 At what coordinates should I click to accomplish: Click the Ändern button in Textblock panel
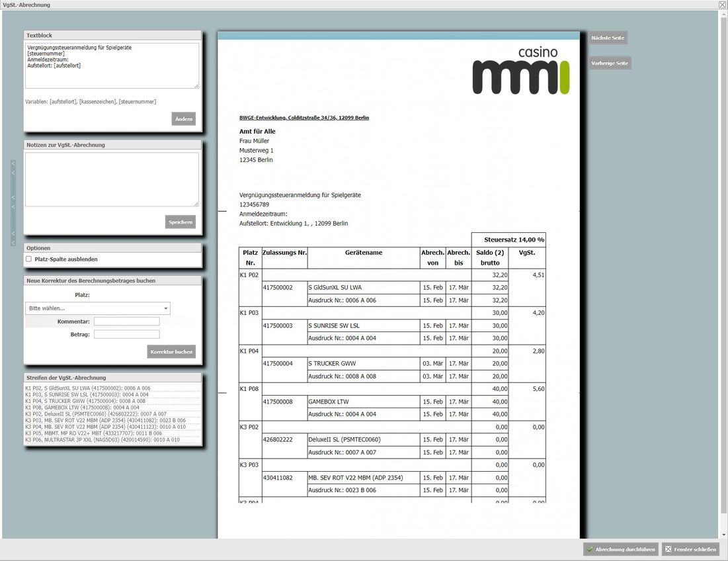pyautogui.click(x=183, y=119)
